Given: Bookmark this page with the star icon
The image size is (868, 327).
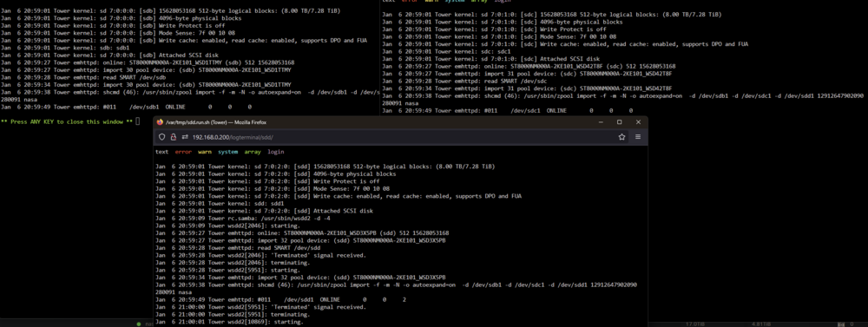Looking at the screenshot, I should tap(622, 137).
